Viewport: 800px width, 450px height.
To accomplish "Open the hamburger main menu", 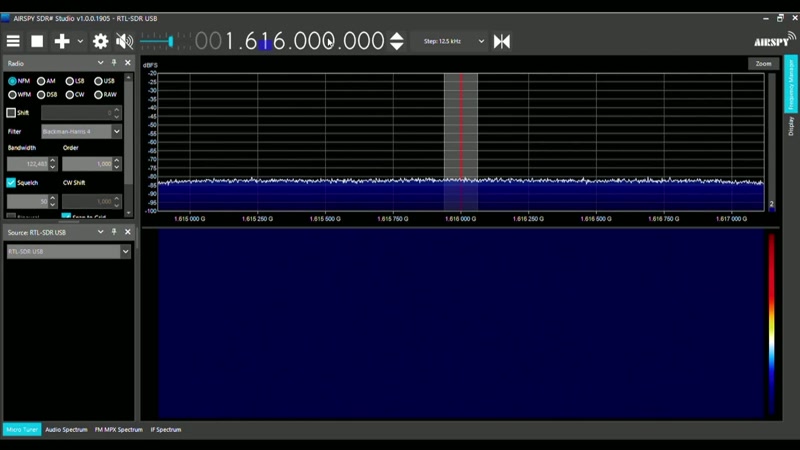I will click(13, 41).
